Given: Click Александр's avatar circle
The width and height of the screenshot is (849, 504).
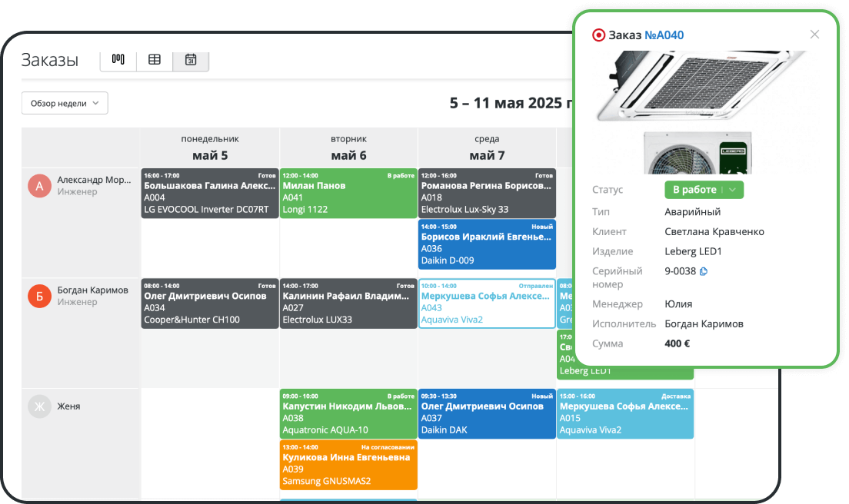Looking at the screenshot, I should [40, 187].
